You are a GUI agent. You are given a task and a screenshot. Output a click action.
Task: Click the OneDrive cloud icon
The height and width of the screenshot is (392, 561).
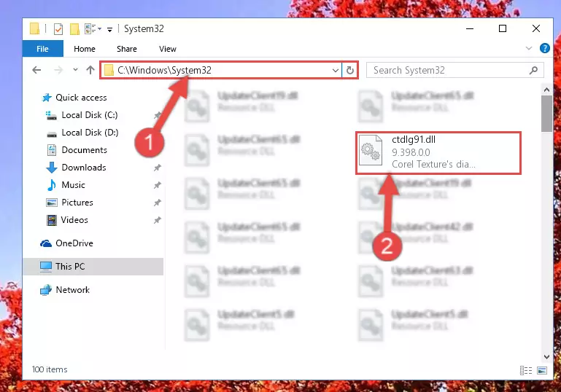tap(46, 243)
